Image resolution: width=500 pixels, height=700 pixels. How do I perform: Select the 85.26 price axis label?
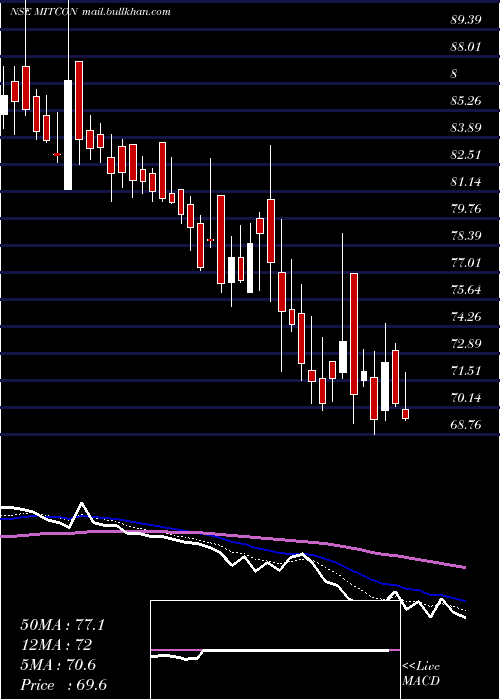[466, 100]
